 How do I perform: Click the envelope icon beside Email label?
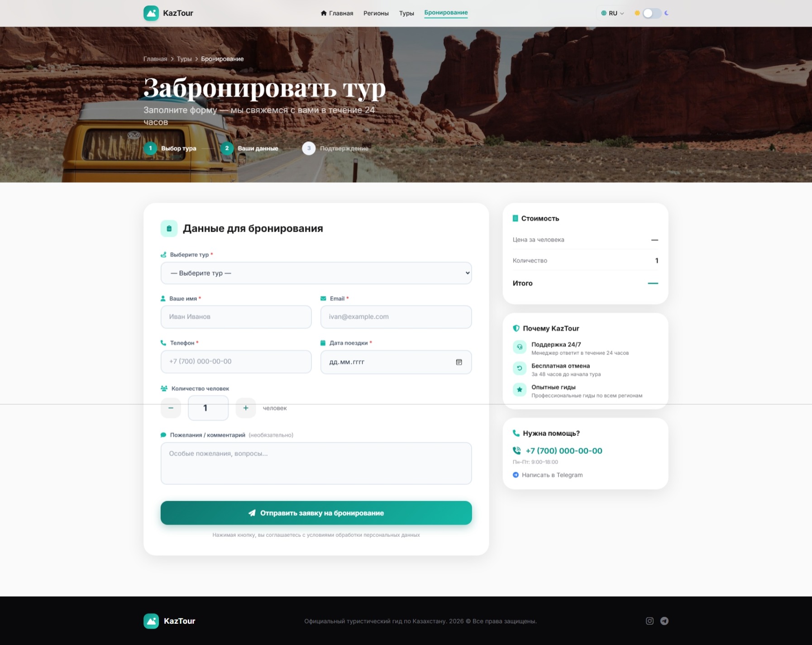click(323, 299)
